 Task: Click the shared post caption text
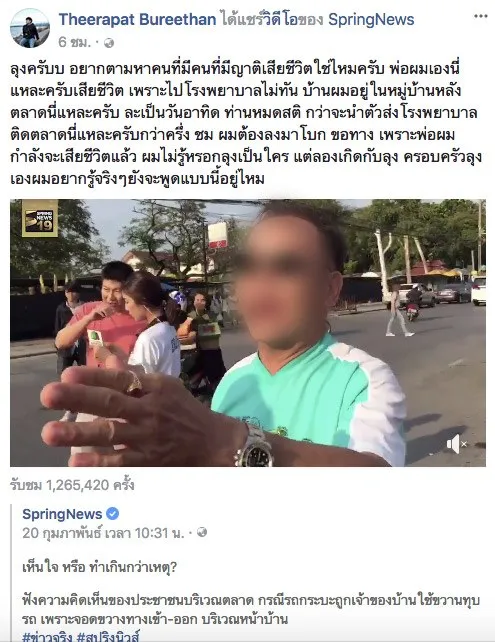246,123
